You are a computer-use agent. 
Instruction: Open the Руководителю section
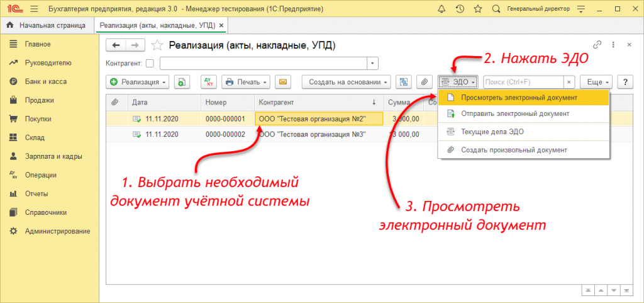pyautogui.click(x=49, y=63)
